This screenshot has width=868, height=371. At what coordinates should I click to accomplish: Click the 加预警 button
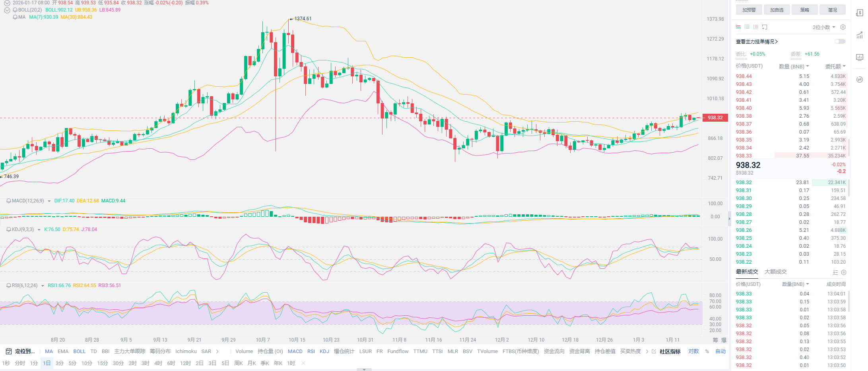(x=749, y=10)
